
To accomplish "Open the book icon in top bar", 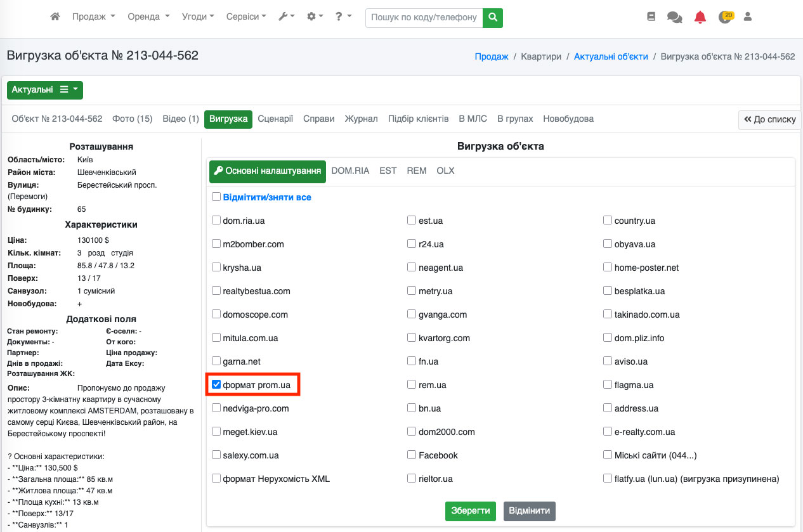I will (x=651, y=17).
